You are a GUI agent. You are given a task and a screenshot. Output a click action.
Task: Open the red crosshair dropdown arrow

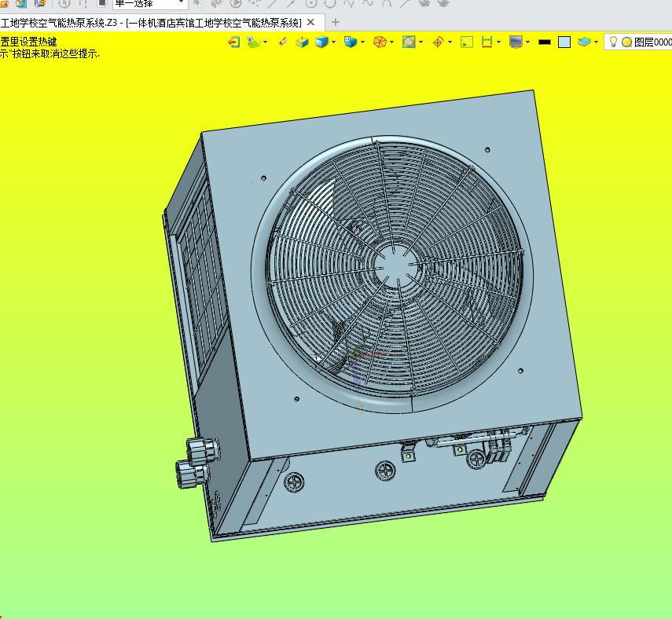[450, 42]
